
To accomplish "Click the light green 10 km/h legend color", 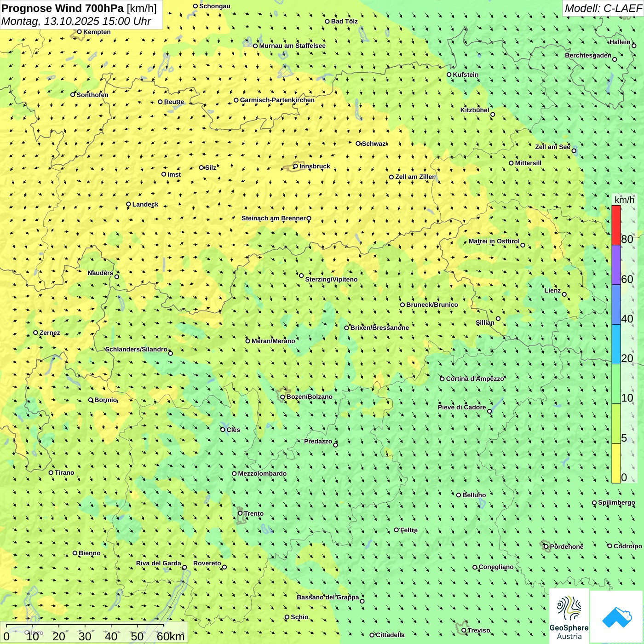I will [x=616, y=384].
